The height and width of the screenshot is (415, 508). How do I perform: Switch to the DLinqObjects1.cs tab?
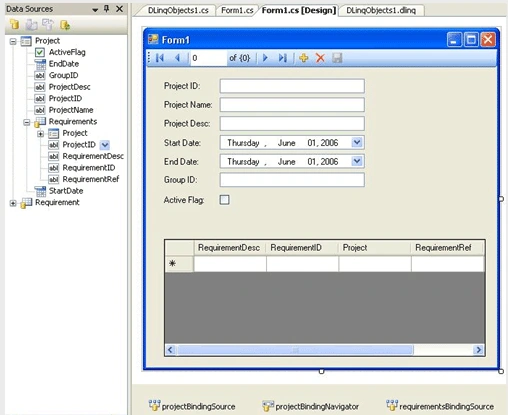pyautogui.click(x=178, y=10)
